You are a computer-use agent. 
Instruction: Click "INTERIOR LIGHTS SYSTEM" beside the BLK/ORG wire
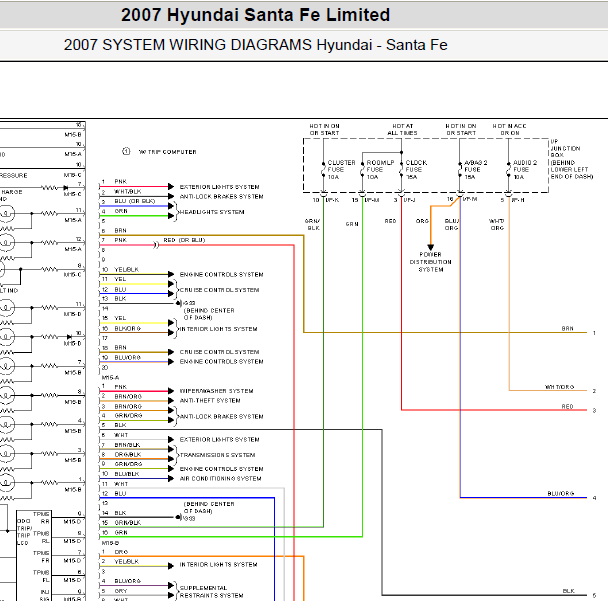(218, 329)
